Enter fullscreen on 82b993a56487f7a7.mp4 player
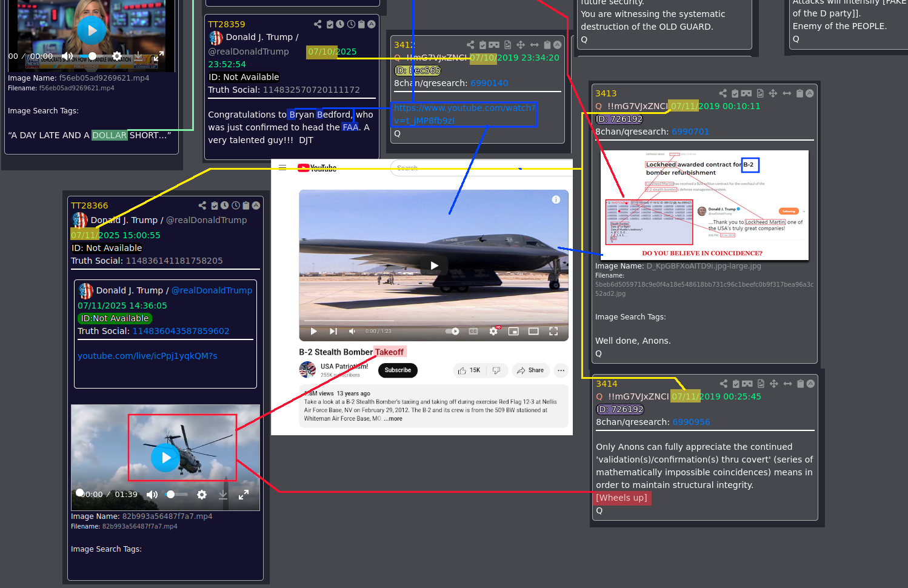 coord(244,495)
